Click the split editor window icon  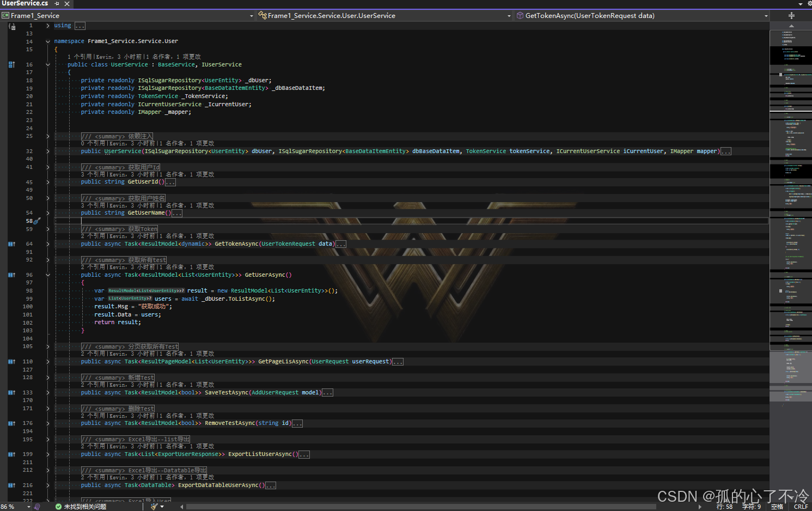coord(791,16)
